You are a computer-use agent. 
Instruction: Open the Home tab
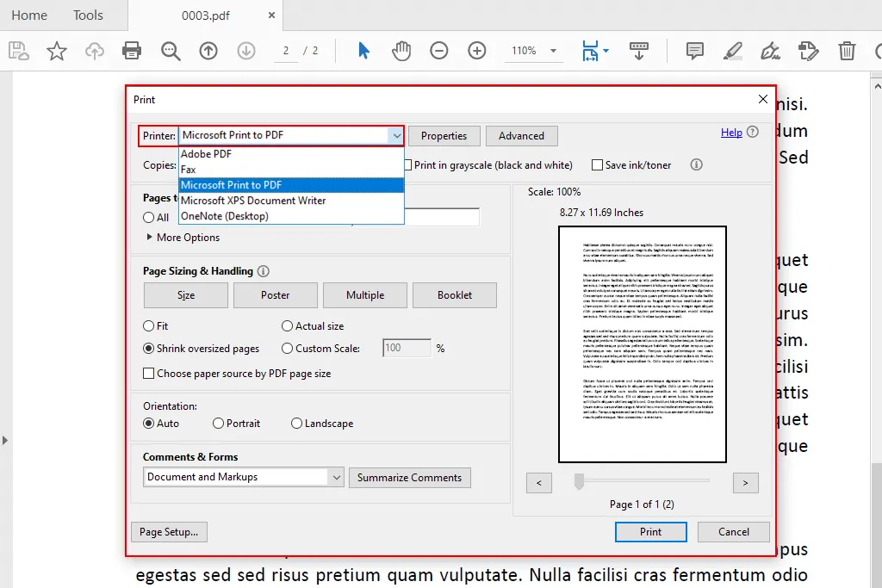coord(29,15)
